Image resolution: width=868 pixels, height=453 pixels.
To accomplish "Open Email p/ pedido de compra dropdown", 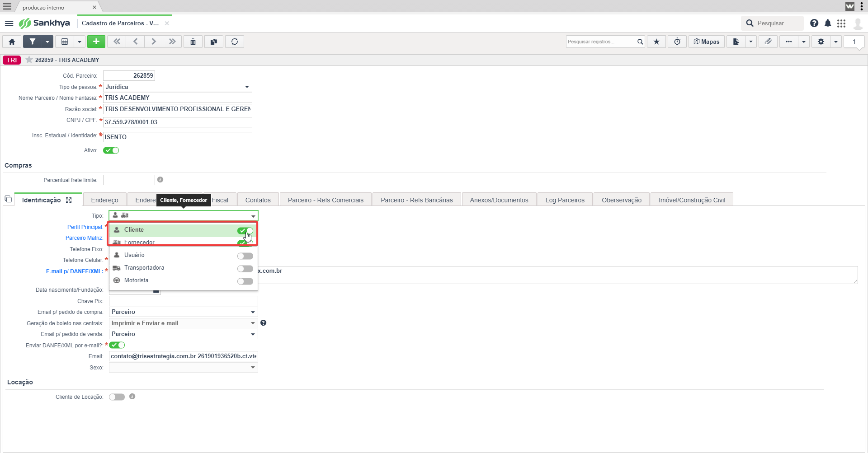I will [x=184, y=312].
